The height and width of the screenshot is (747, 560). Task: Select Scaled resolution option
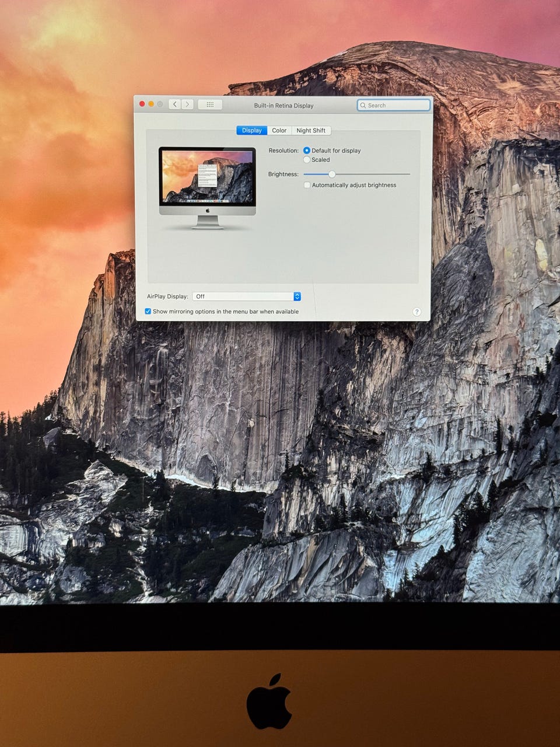coord(307,160)
